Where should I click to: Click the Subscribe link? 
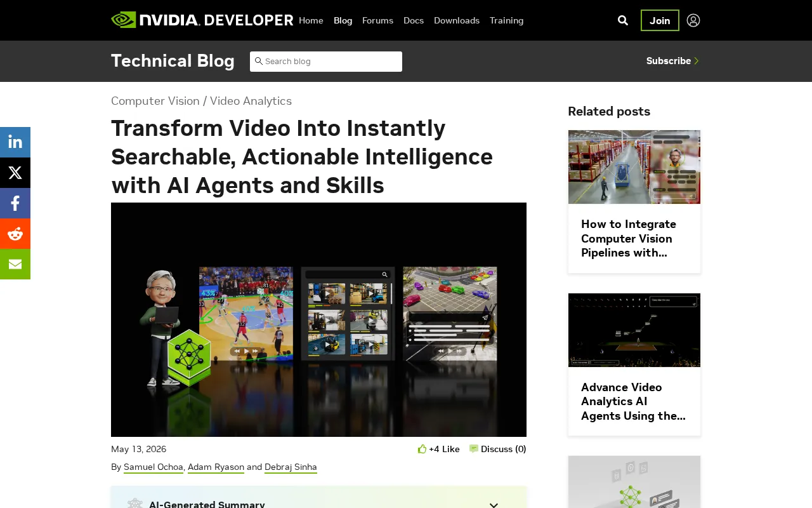(x=672, y=61)
